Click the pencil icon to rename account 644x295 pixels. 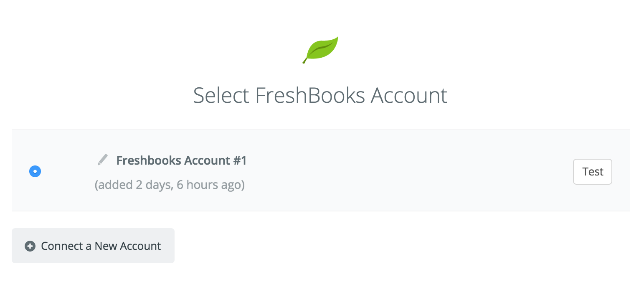click(102, 160)
